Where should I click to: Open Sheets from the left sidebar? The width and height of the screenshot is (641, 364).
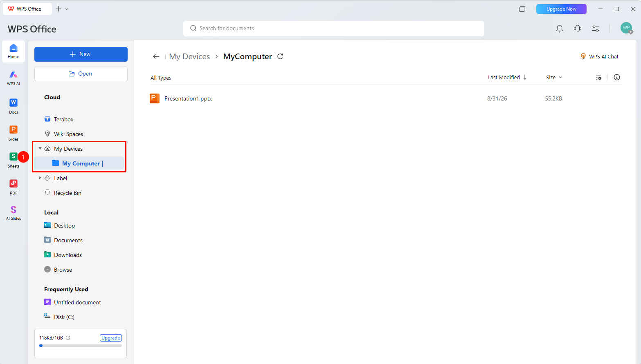13,160
